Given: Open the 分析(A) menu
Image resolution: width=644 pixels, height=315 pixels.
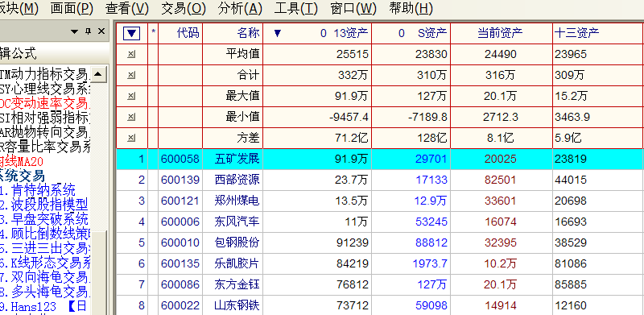Looking at the screenshot, I should [x=240, y=8].
